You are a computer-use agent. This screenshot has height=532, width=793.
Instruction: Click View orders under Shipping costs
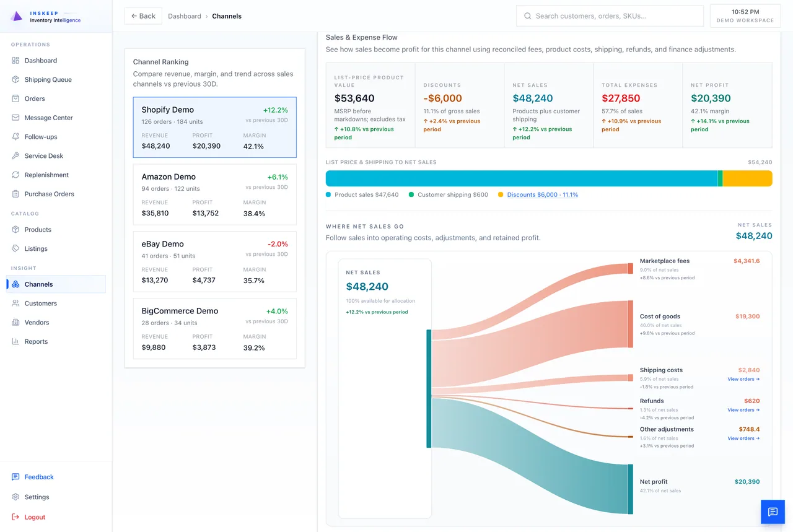743,379
